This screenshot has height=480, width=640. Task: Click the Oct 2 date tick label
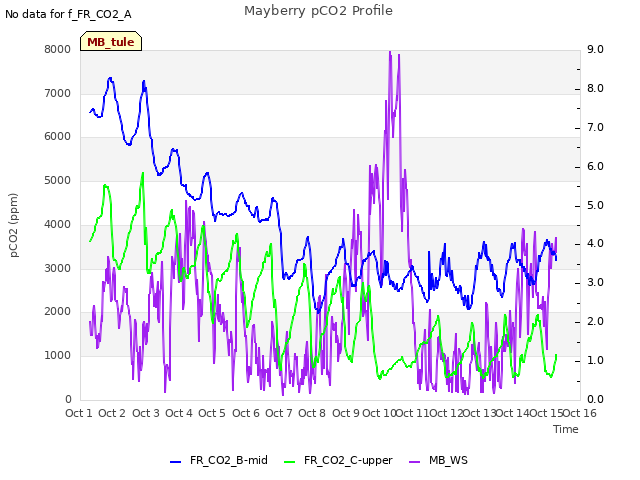112,413
